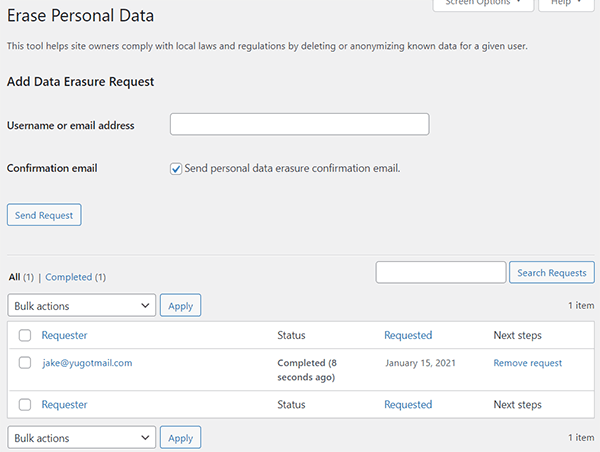Viewport: 600px width, 452px height.
Task: Toggle the Send personal data erasure confirmation email checkbox
Action: (x=176, y=169)
